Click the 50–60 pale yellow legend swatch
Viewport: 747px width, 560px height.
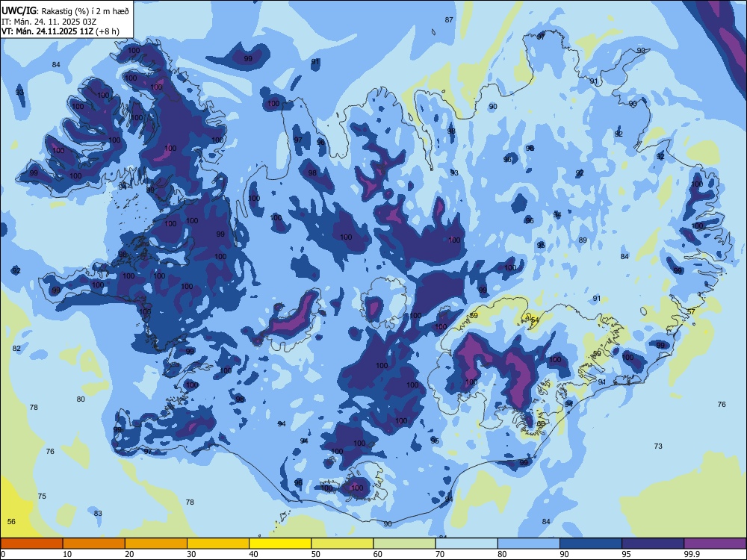tap(342, 544)
